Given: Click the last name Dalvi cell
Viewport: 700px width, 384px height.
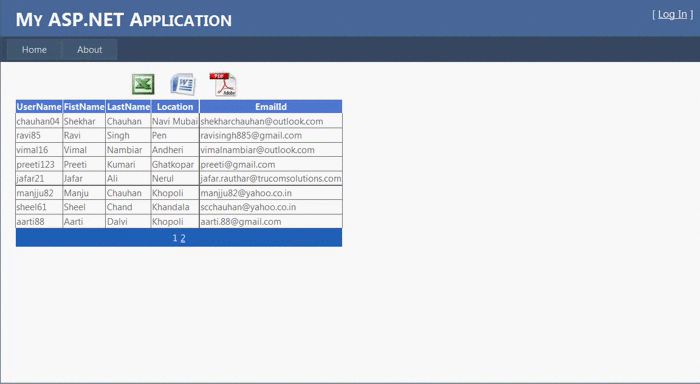Looking at the screenshot, I should [x=128, y=221].
